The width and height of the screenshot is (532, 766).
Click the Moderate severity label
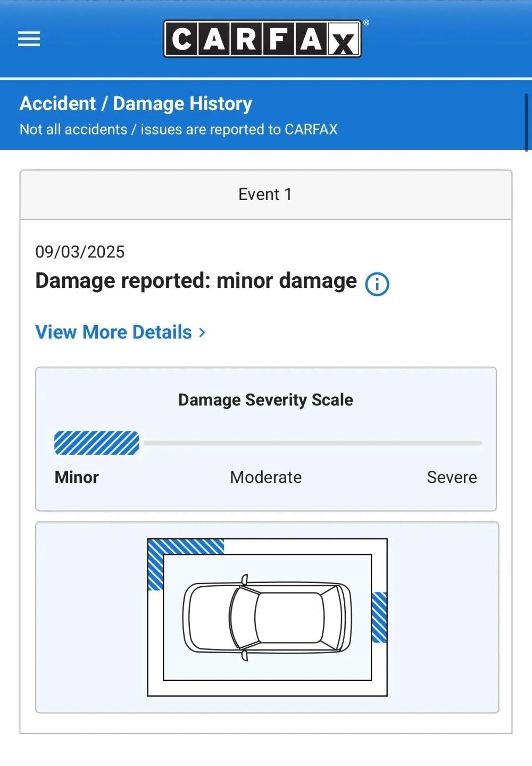click(x=265, y=477)
